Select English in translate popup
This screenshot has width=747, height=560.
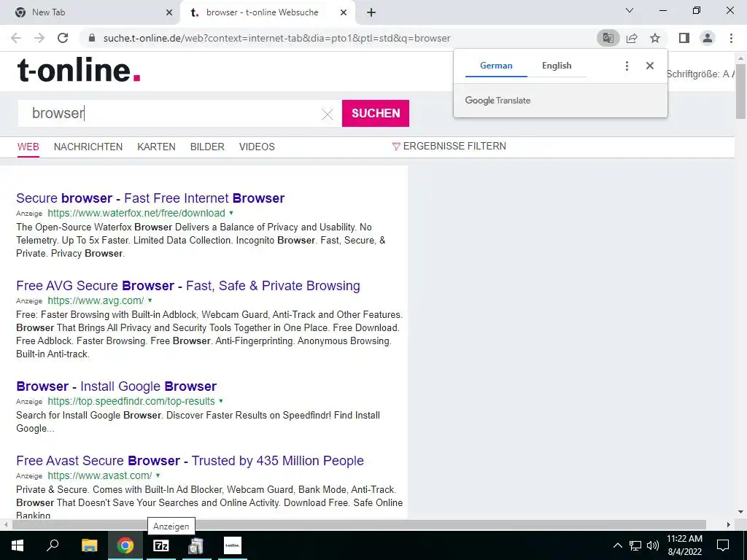tap(557, 66)
